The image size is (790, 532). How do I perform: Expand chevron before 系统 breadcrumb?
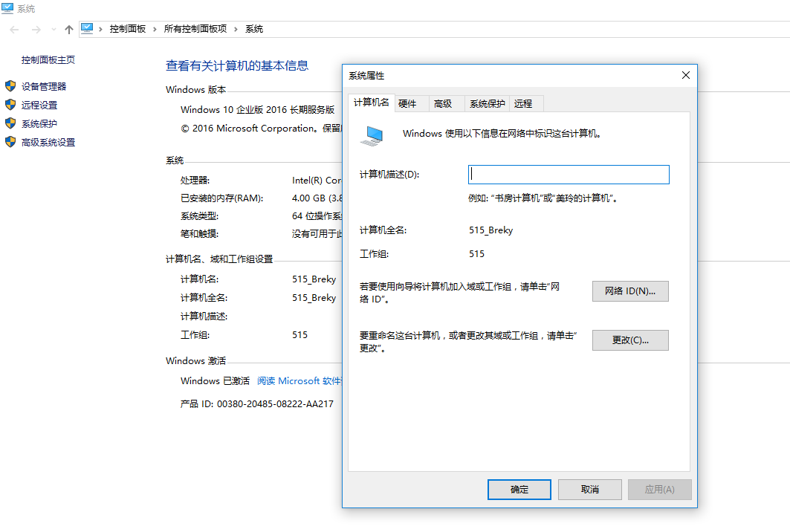(x=236, y=29)
